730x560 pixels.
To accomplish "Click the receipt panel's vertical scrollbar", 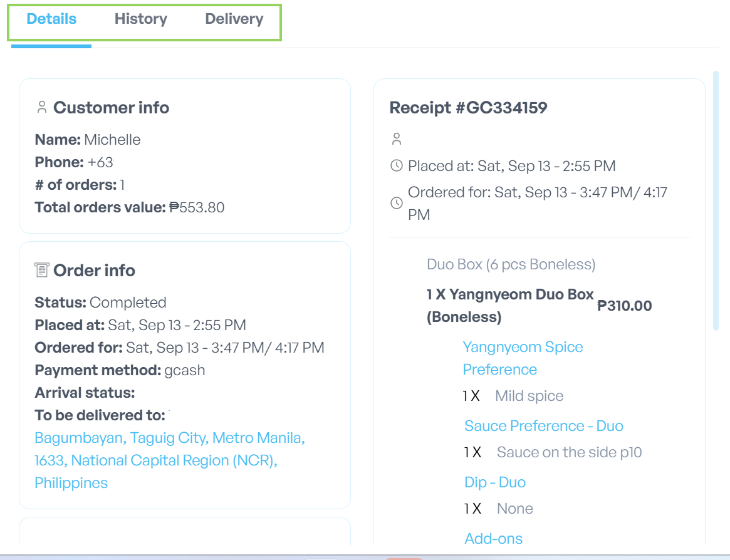I will [716, 200].
